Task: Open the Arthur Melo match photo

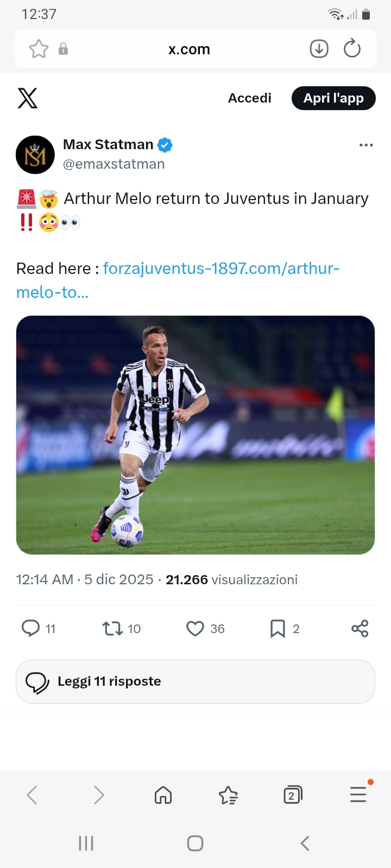Action: pos(195,435)
